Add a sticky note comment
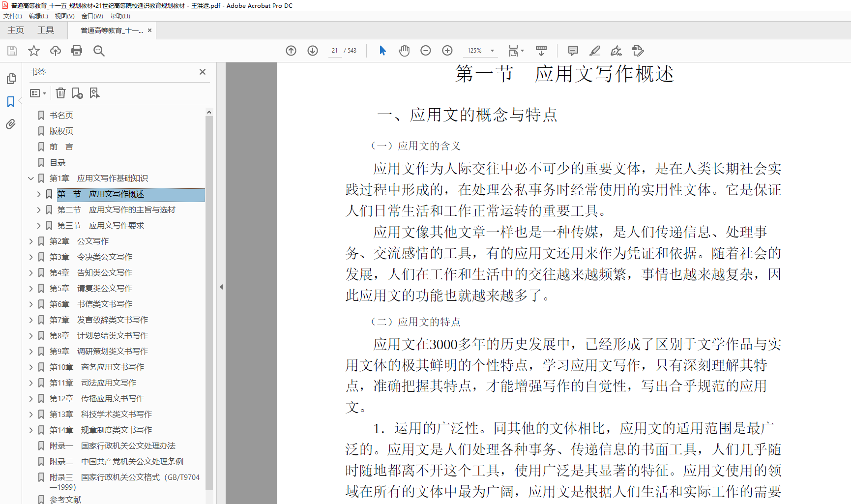 (x=573, y=51)
